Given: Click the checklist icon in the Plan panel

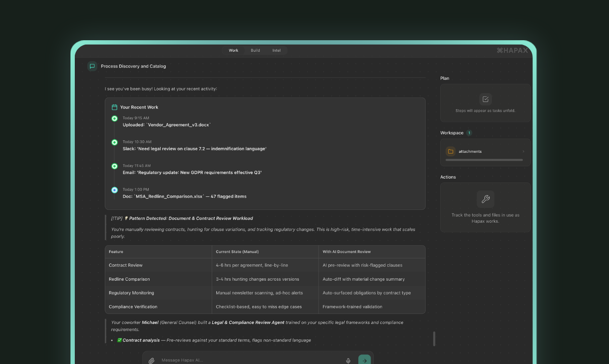Looking at the screenshot, I should [485, 99].
